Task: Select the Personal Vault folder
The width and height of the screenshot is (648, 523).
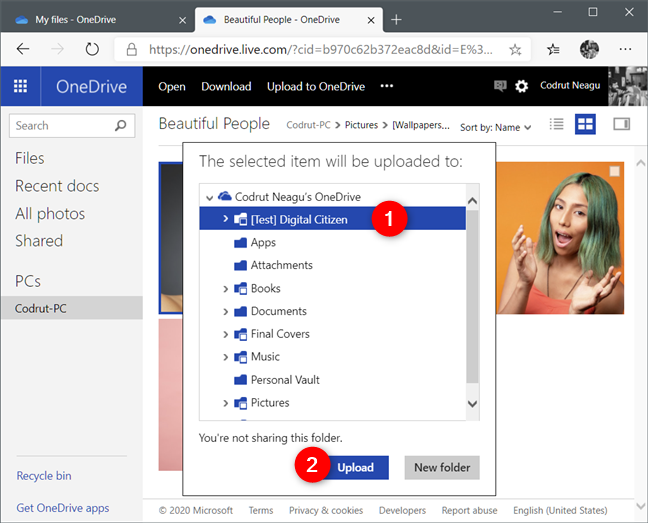Action: pos(332,380)
